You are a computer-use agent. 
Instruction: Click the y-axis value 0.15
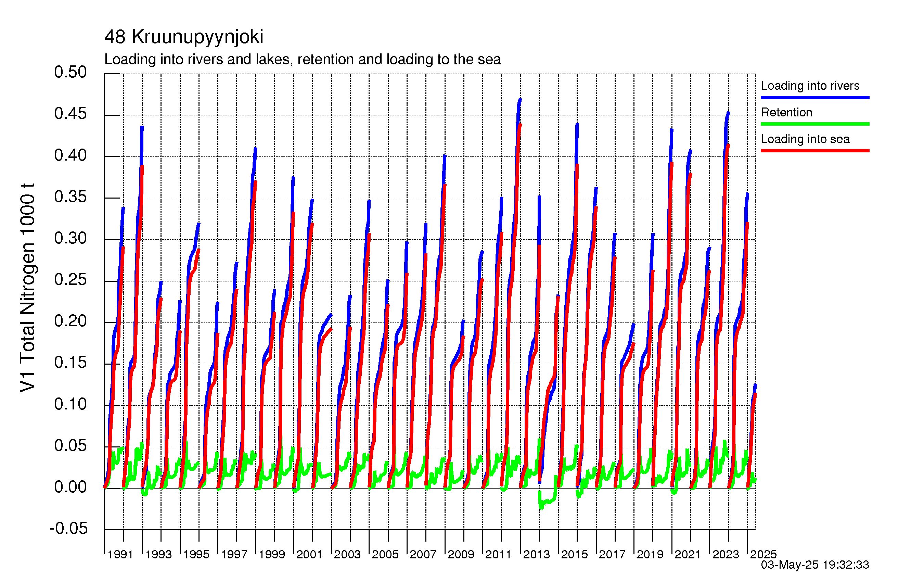coord(70,363)
